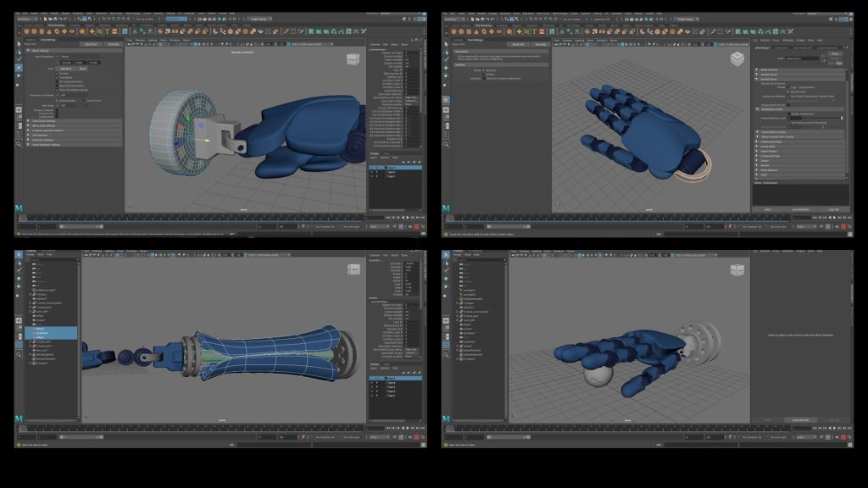Screen dimensions: 868x488
Task: Click the Maya logo in top-left window
Action: 19,208
